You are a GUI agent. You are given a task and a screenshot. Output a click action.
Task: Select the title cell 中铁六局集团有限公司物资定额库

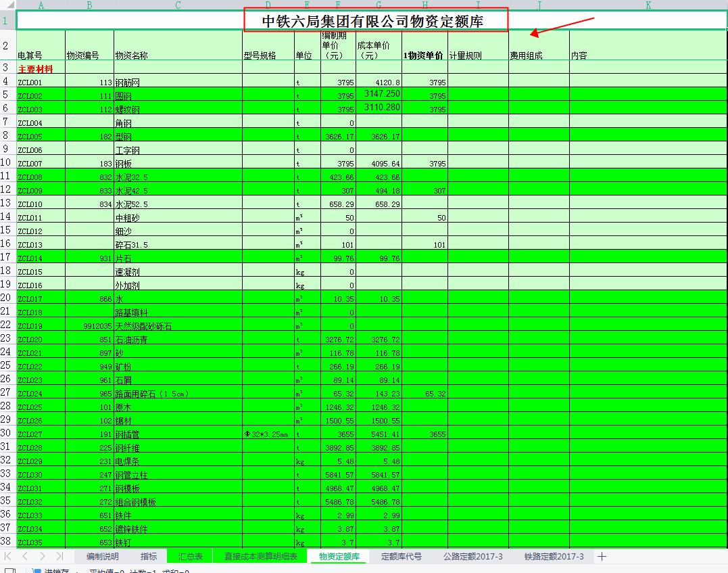coord(372,21)
